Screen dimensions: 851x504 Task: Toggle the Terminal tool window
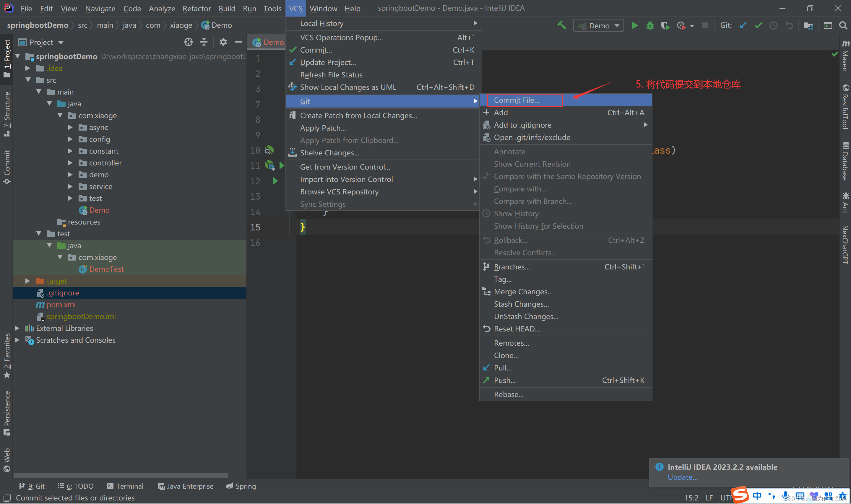pos(125,486)
